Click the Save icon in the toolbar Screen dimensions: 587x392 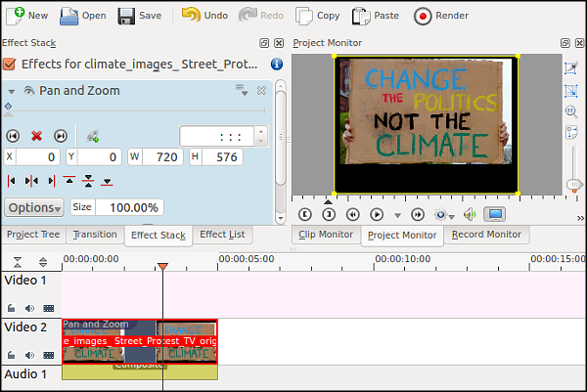(x=140, y=16)
